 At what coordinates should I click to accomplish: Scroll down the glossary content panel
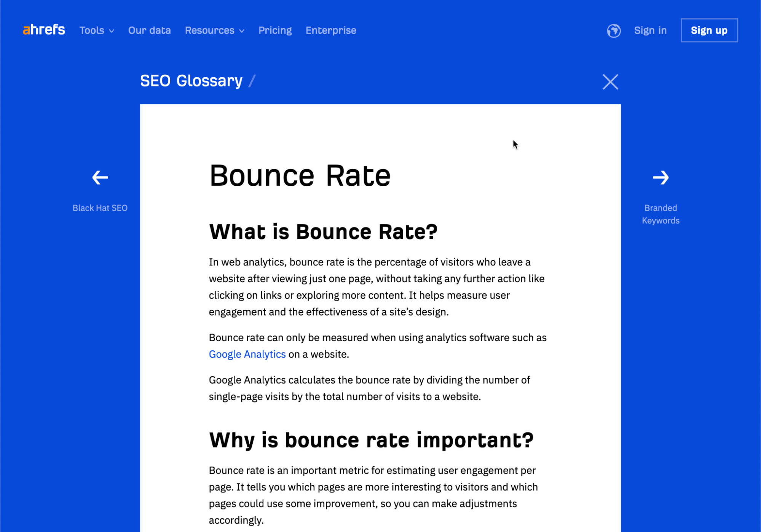click(381, 318)
